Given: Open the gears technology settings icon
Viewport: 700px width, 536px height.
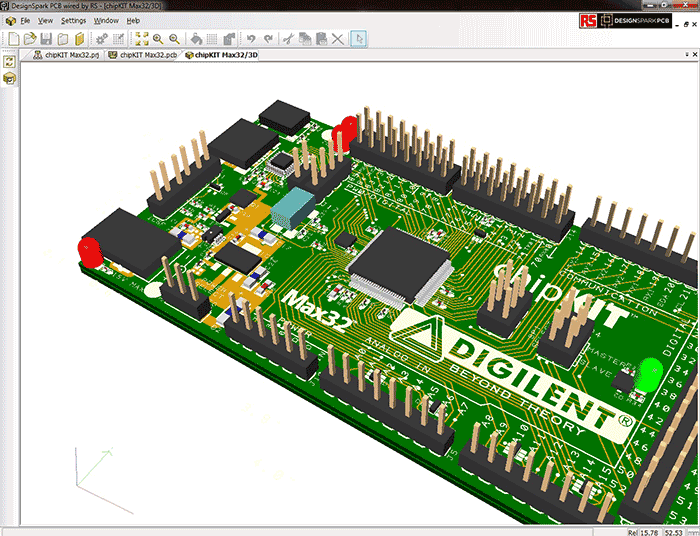Looking at the screenshot, I should click(x=102, y=39).
